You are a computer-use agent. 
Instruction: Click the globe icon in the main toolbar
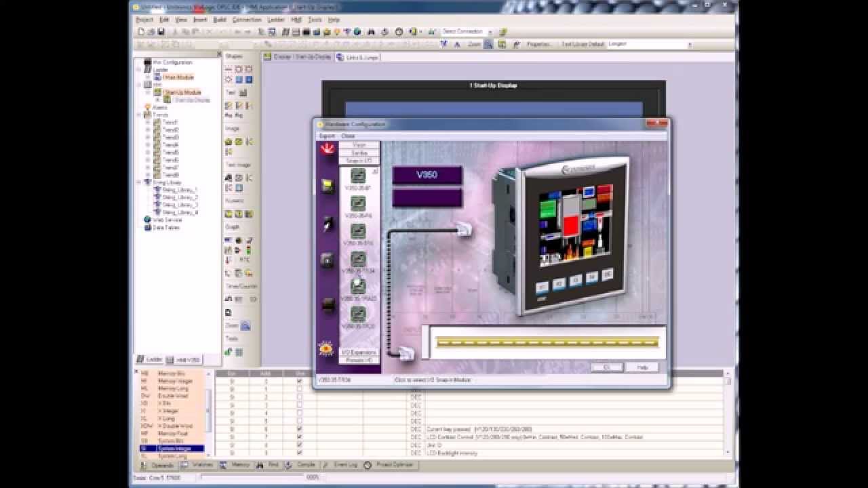(x=357, y=31)
